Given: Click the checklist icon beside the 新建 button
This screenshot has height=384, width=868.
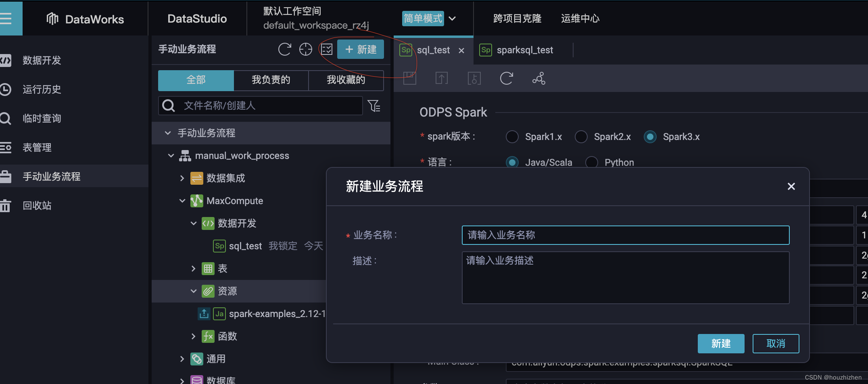Looking at the screenshot, I should coord(327,49).
